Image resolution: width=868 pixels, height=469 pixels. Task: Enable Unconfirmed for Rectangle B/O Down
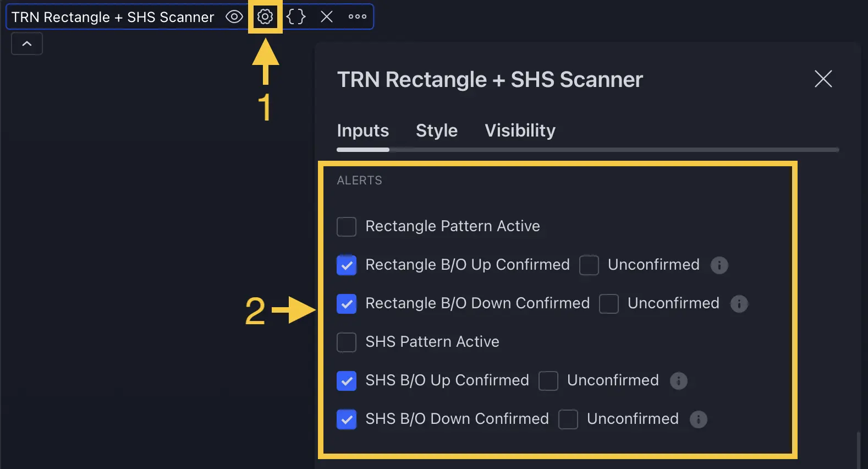(609, 303)
